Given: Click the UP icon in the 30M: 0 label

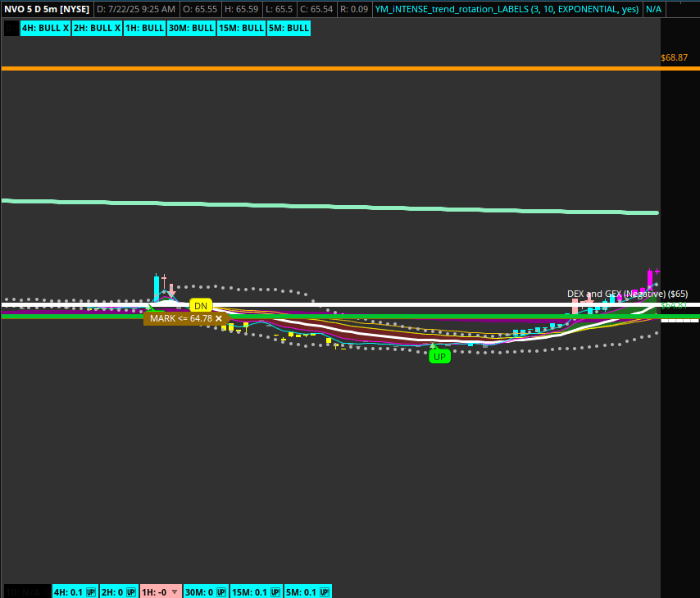Looking at the screenshot, I should [221, 592].
